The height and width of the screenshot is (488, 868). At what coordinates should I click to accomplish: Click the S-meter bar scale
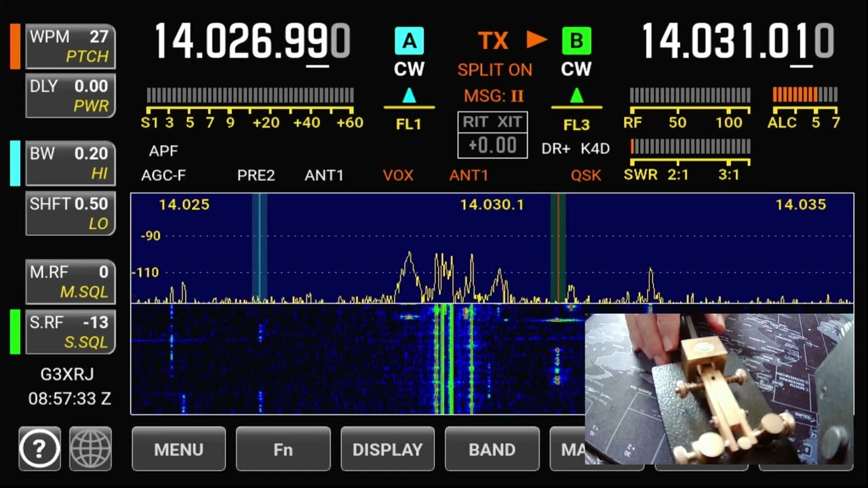(x=250, y=95)
